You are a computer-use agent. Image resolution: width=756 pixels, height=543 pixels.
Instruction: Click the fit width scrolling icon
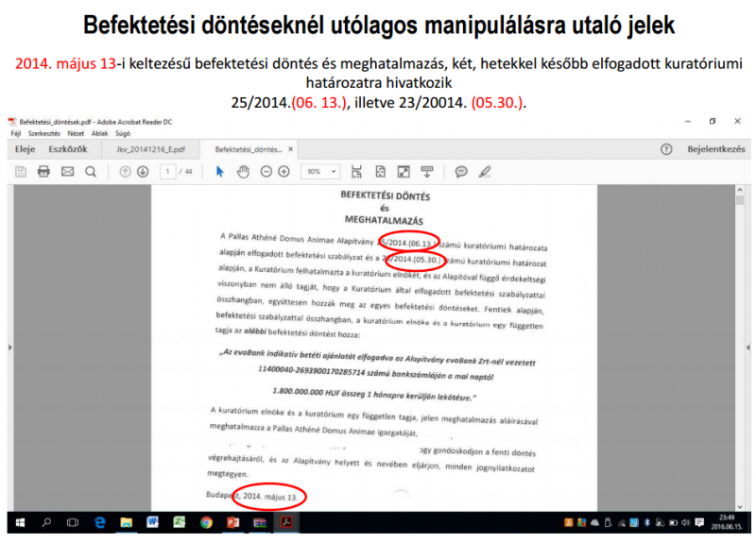tap(356, 172)
